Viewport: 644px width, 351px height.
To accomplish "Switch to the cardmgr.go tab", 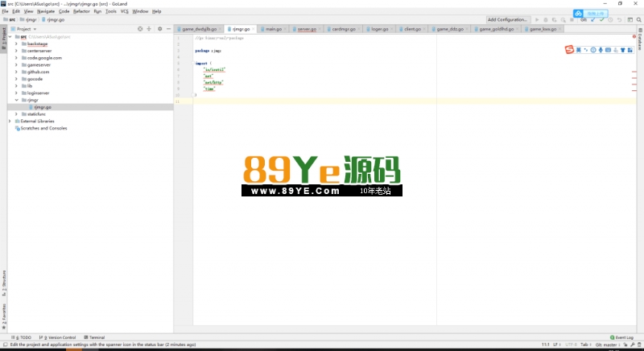I will point(343,29).
